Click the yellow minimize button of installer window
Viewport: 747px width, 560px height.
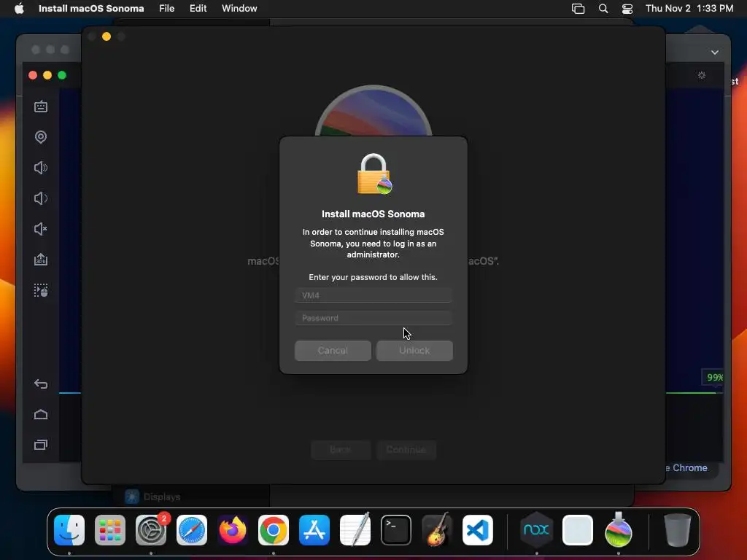coord(107,36)
